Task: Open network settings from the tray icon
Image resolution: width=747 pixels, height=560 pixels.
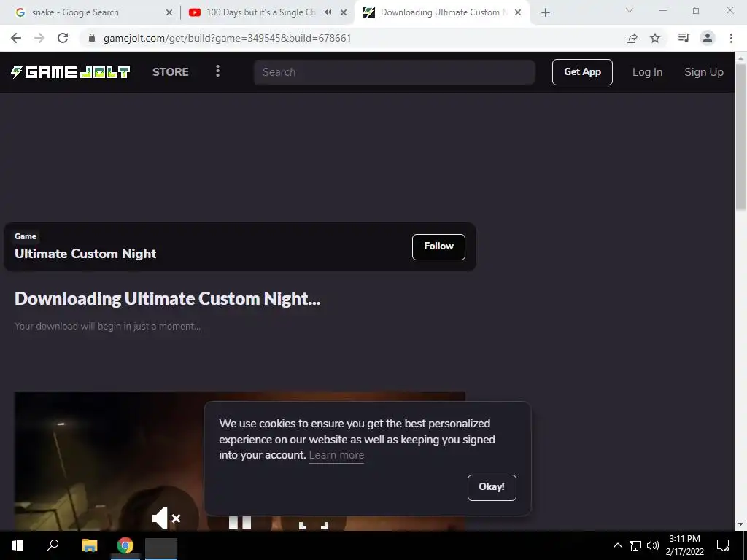Action: point(635,545)
